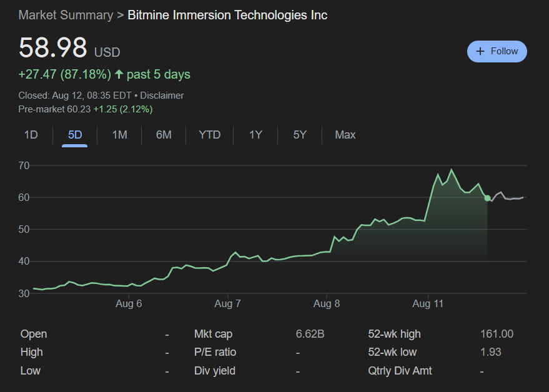
Task: Click the 60 price axis label
Action: tap(24, 197)
